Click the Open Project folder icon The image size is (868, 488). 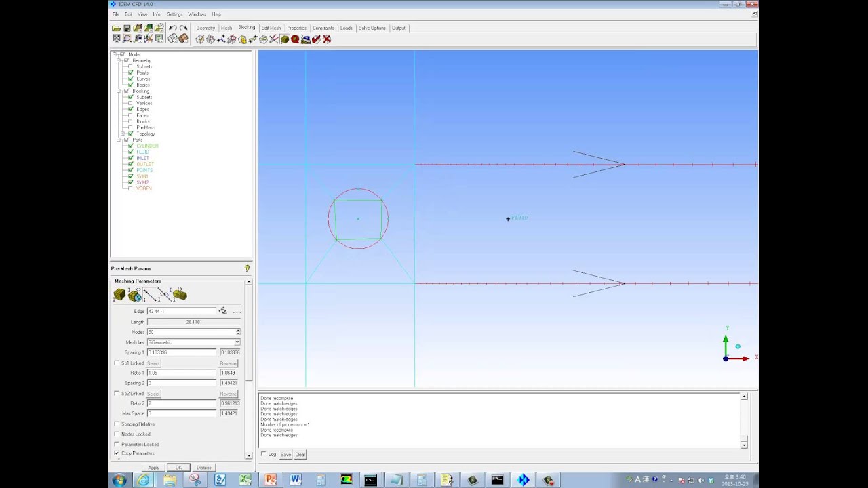116,28
